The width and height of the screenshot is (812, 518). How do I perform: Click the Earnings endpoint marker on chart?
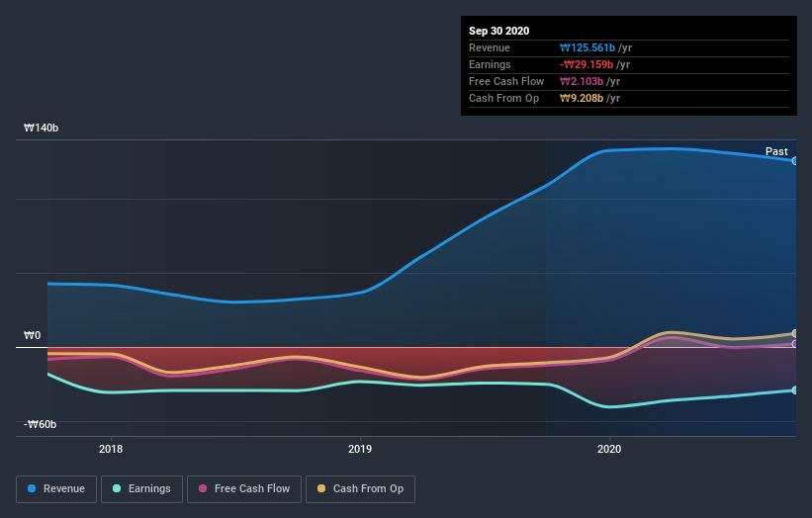pyautogui.click(x=795, y=390)
